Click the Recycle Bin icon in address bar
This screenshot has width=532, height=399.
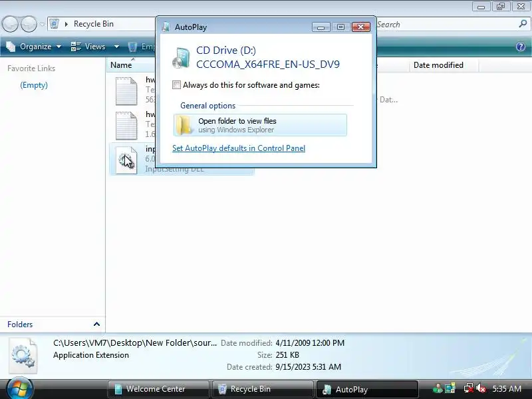point(55,24)
